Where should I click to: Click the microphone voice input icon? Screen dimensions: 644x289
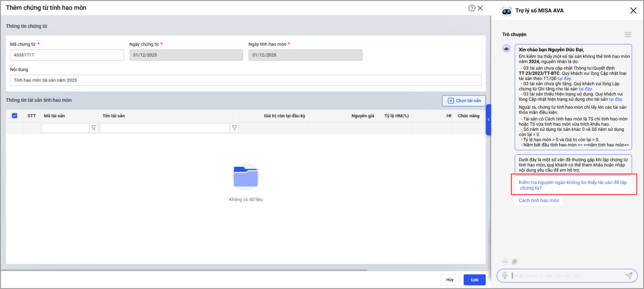505,276
